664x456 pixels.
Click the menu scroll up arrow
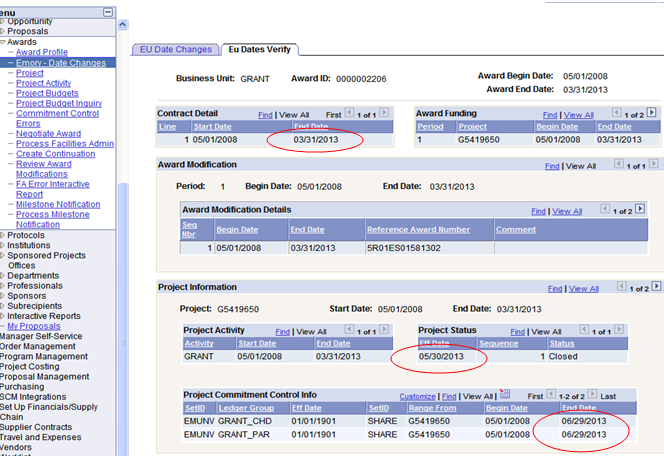pyautogui.click(x=122, y=25)
